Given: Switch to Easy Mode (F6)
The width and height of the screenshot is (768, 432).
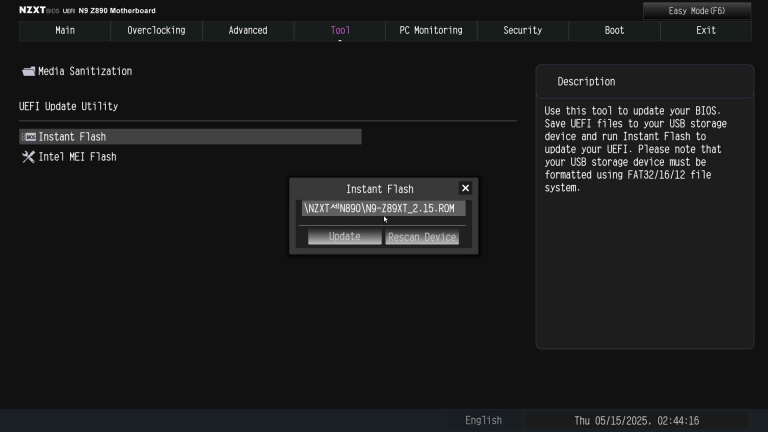Looking at the screenshot, I should 696,11.
